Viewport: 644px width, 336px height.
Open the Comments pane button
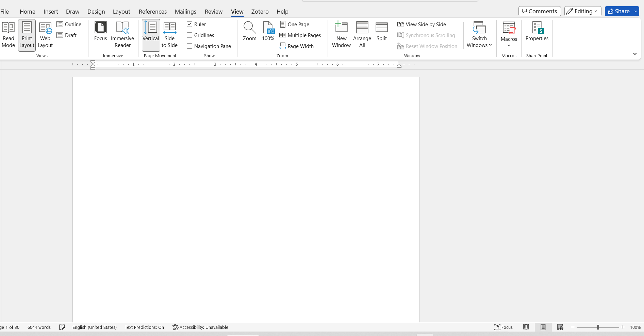pos(540,11)
